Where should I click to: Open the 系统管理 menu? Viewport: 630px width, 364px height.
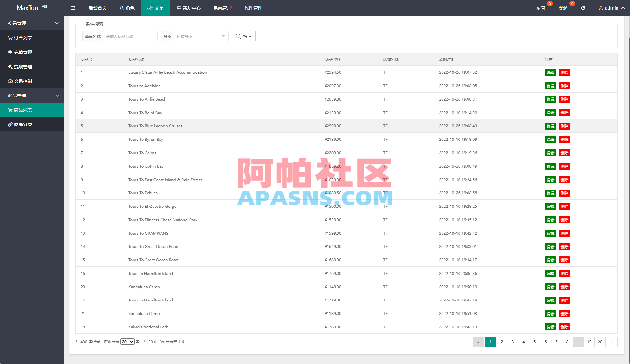(222, 8)
